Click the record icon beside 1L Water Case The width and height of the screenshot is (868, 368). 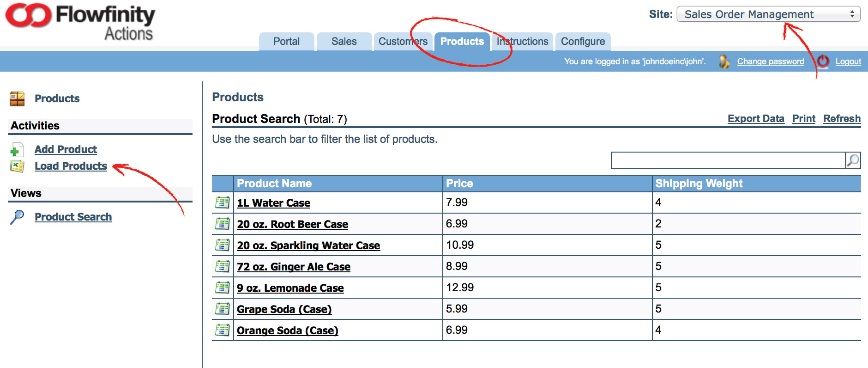point(223,202)
